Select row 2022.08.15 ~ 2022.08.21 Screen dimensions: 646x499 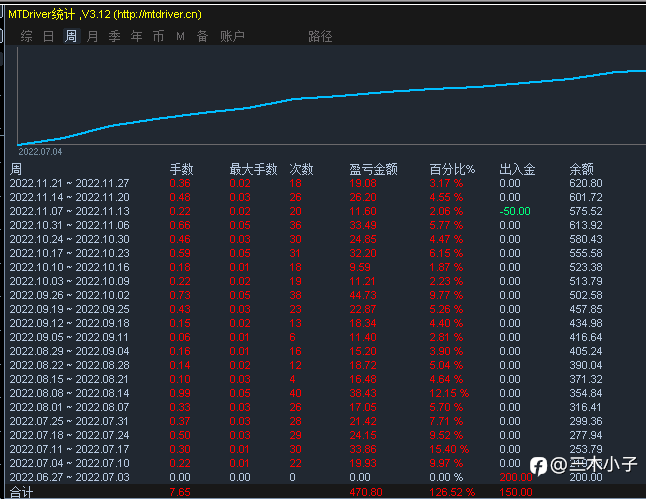(306, 379)
